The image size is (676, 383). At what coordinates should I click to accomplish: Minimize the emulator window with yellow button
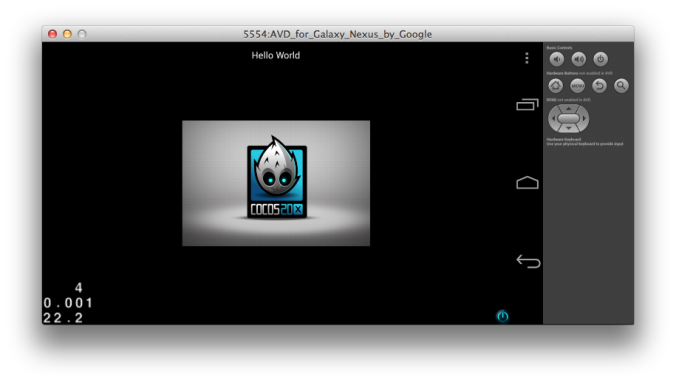click(x=67, y=34)
